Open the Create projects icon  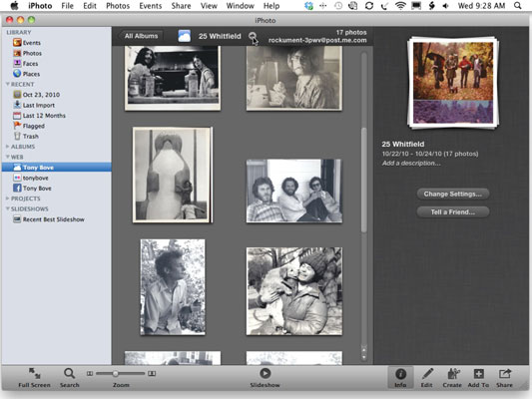(452, 374)
